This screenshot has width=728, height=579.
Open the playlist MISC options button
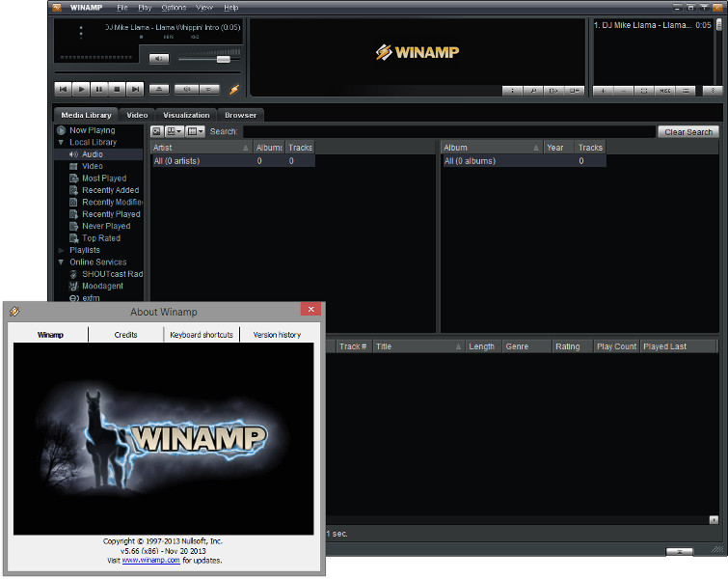tap(665, 91)
